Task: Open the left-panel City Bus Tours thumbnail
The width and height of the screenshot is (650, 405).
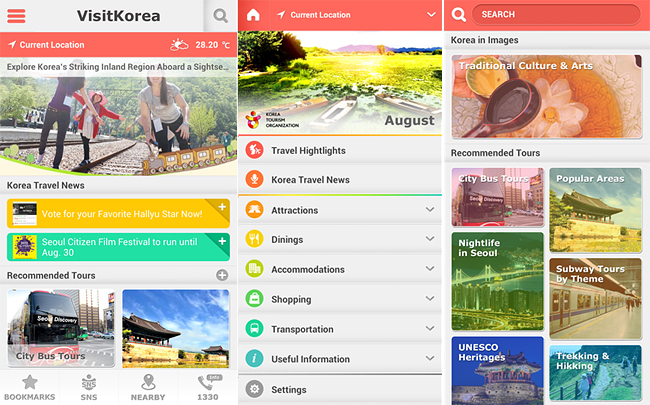Action: coord(61,328)
